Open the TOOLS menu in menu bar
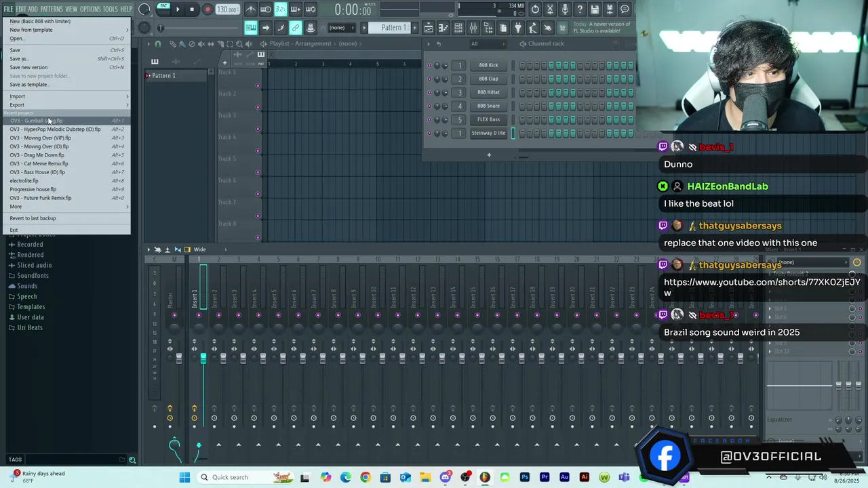 (x=110, y=9)
